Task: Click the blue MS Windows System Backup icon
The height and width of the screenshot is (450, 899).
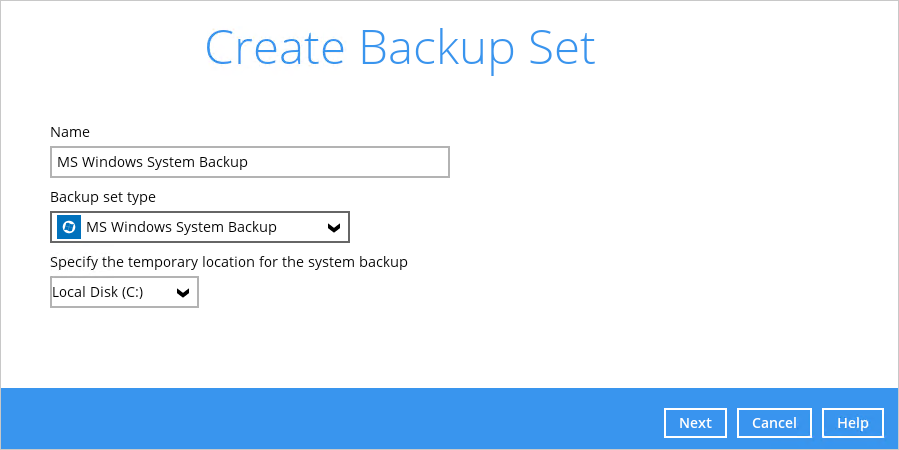Action: pos(69,227)
